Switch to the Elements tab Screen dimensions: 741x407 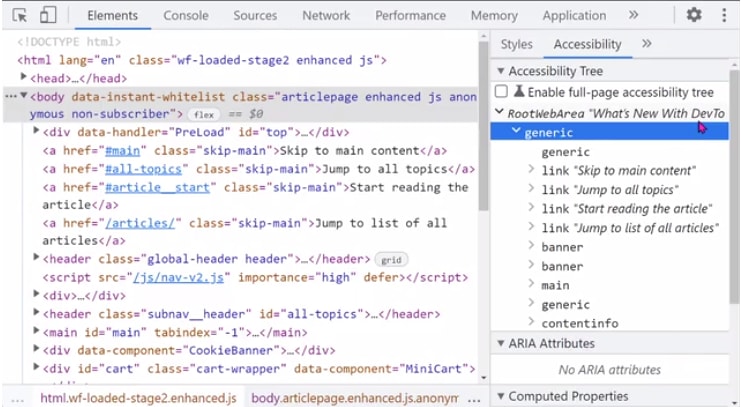112,16
